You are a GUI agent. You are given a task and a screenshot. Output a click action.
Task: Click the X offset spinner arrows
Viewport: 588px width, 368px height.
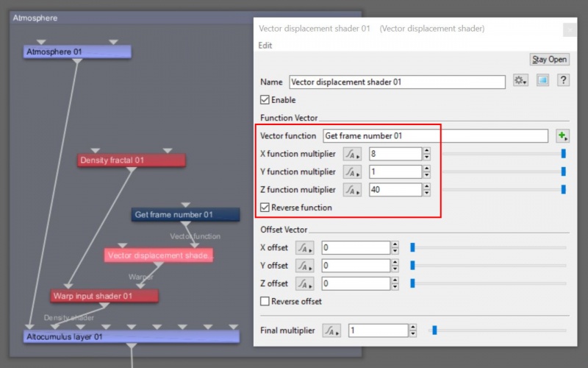click(x=395, y=248)
